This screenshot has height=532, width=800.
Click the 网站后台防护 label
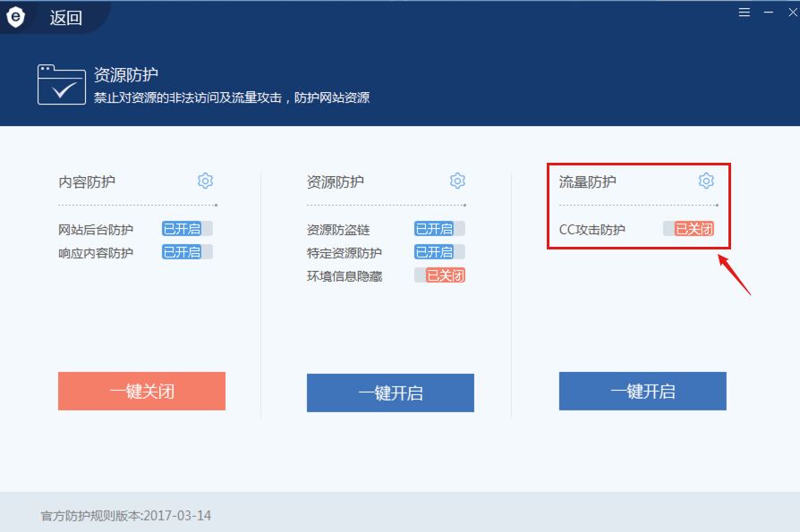[96, 230]
